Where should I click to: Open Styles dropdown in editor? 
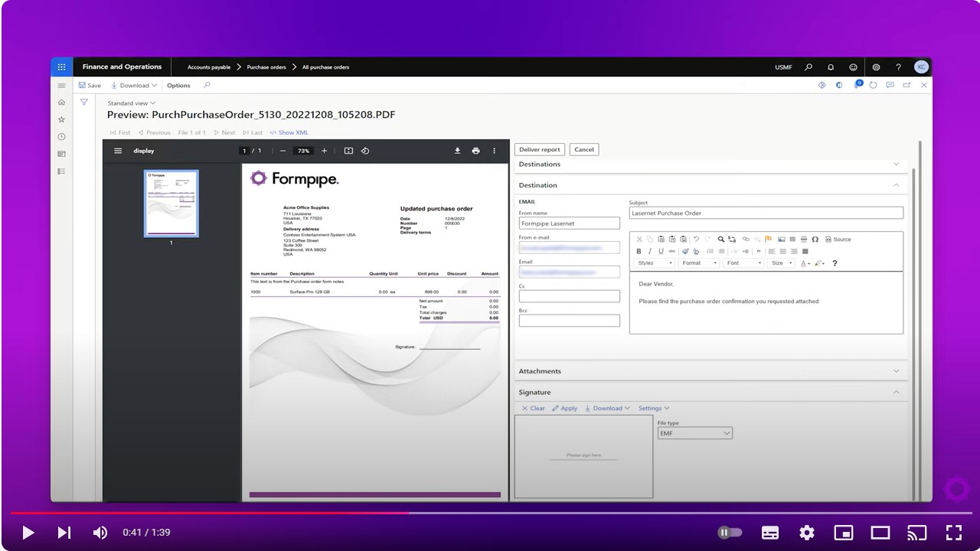(x=655, y=263)
